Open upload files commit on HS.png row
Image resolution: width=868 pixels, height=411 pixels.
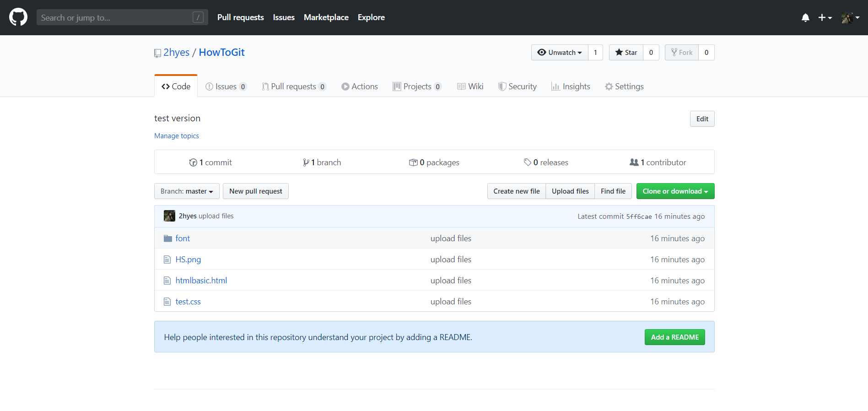[451, 260]
